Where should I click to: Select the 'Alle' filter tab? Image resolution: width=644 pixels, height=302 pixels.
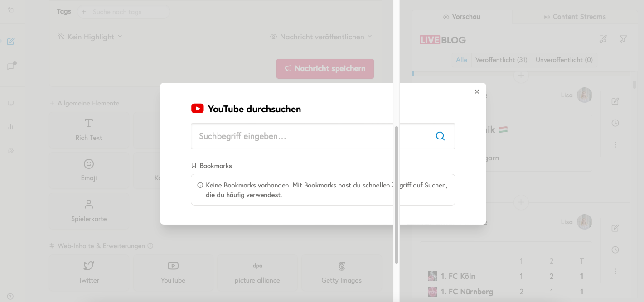tap(462, 60)
